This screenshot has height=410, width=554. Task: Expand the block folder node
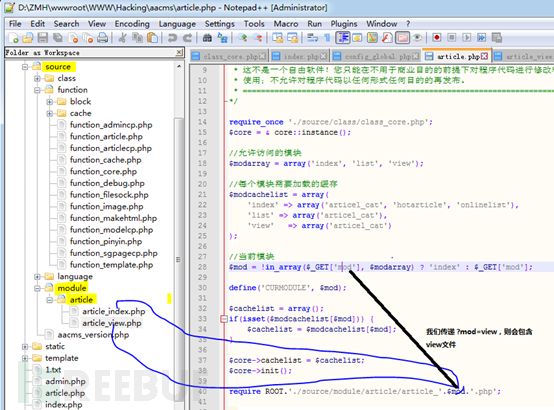point(49,102)
